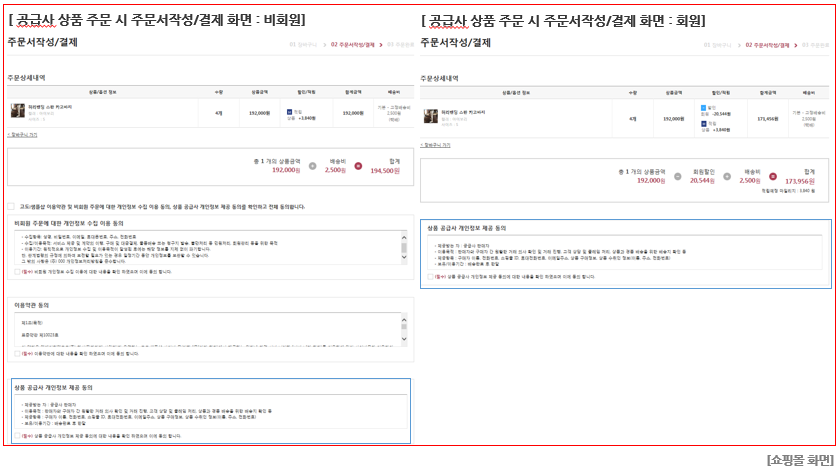
Task: Click 192,000원 product total in non-member summary box
Action: coord(286,170)
